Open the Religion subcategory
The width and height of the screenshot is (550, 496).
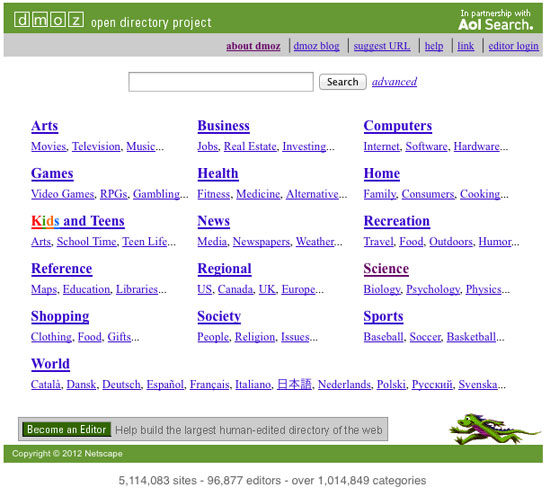coord(255,337)
